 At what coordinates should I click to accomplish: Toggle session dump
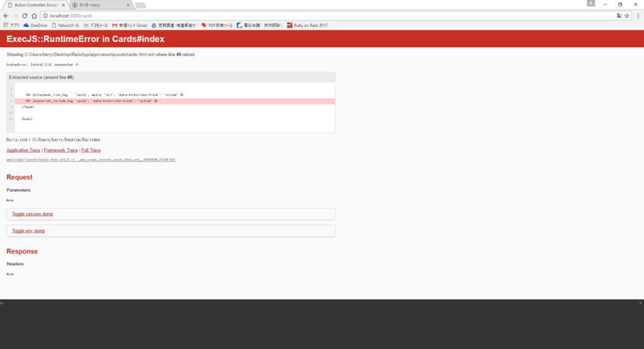(33, 214)
